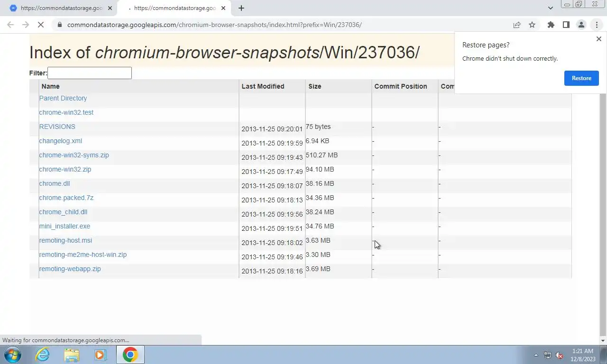This screenshot has height=364, width=607.
Task: Select the 2013-11-25 09:20:01 date cell
Action: pos(272,129)
